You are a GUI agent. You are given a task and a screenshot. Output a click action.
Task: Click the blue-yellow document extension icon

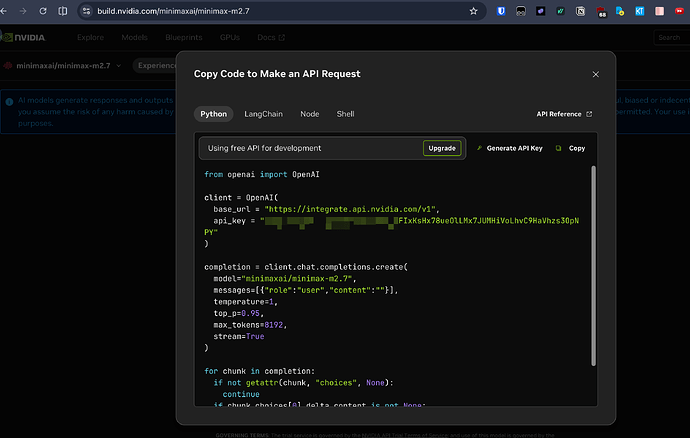[x=620, y=11]
